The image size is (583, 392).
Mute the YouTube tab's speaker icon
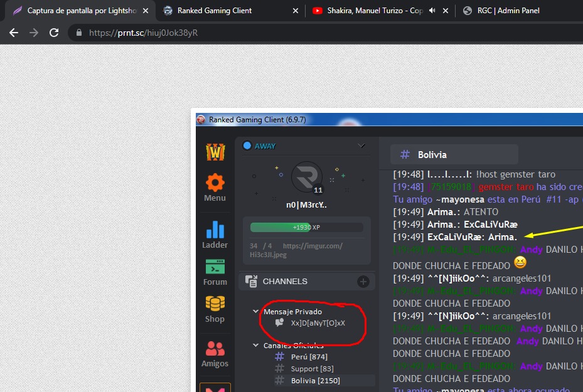[x=432, y=11]
